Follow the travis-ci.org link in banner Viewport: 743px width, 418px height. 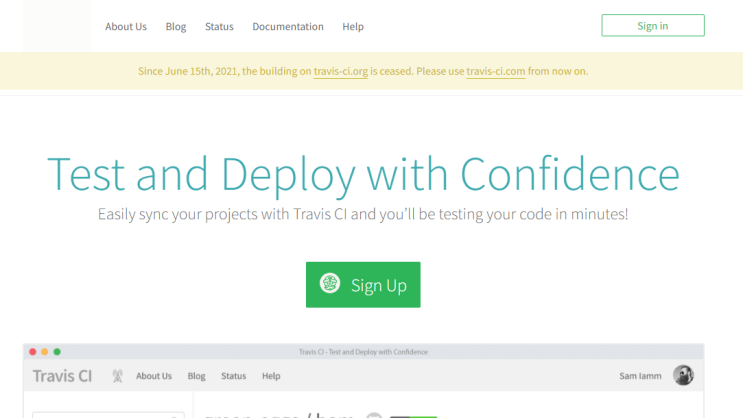click(x=341, y=71)
